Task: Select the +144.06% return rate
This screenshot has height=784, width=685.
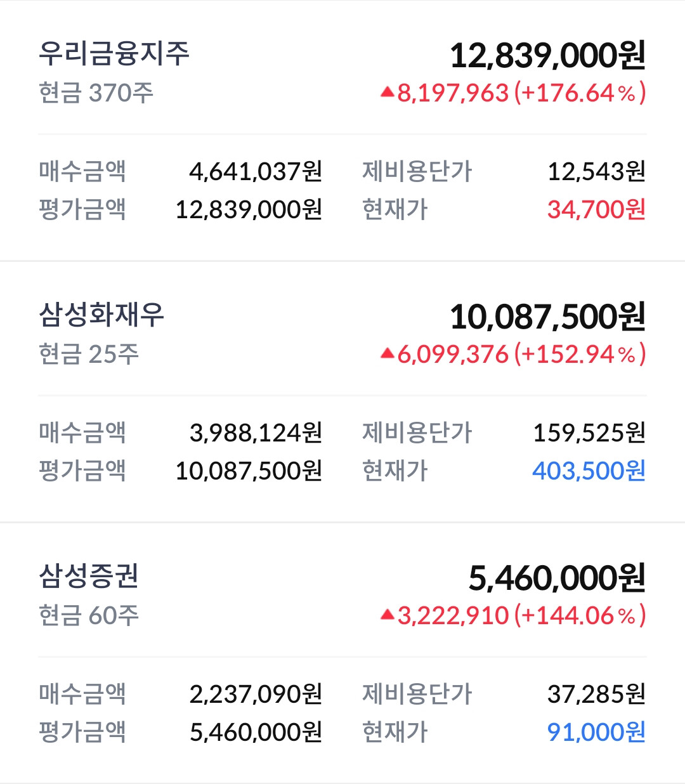Action: [x=580, y=615]
